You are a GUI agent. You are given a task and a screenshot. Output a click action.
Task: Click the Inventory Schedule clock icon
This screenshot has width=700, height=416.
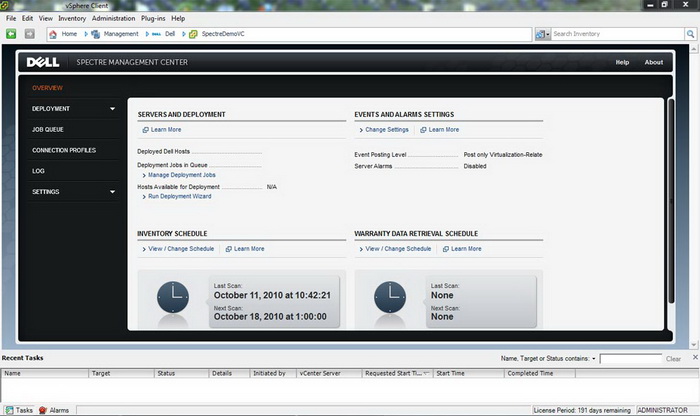(173, 297)
